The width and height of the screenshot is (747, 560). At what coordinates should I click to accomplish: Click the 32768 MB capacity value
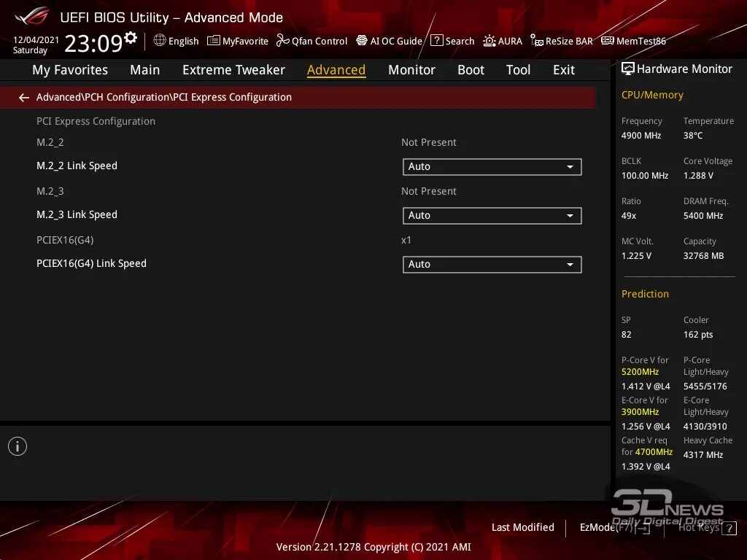704,256
